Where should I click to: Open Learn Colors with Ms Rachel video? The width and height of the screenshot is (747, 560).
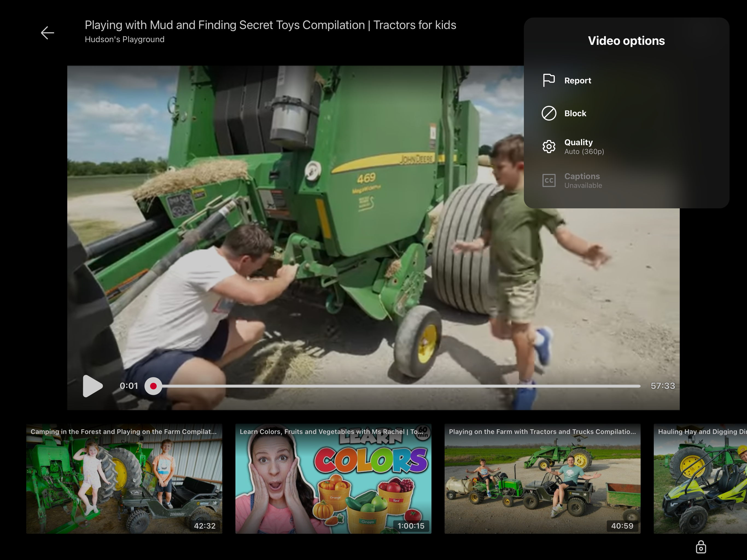(x=333, y=479)
